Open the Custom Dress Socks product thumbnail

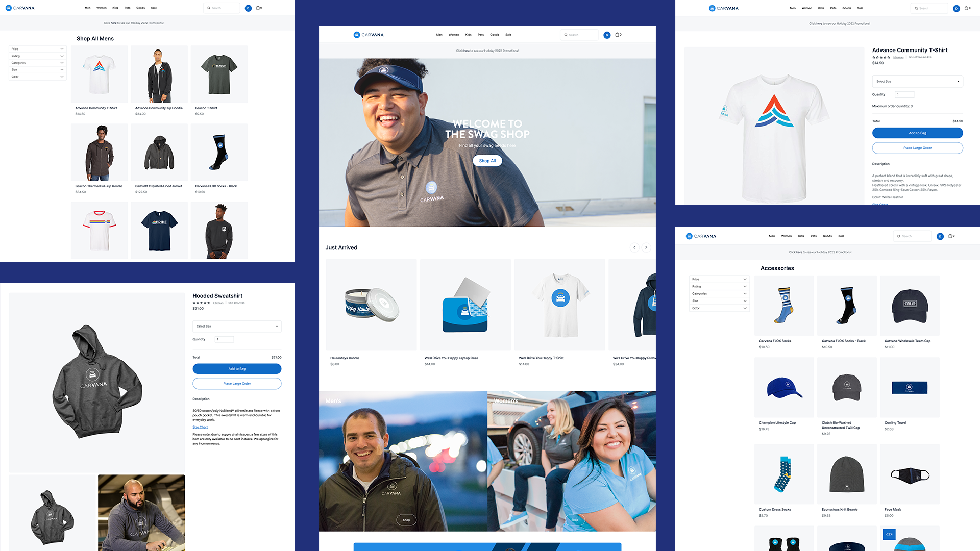[x=784, y=474]
